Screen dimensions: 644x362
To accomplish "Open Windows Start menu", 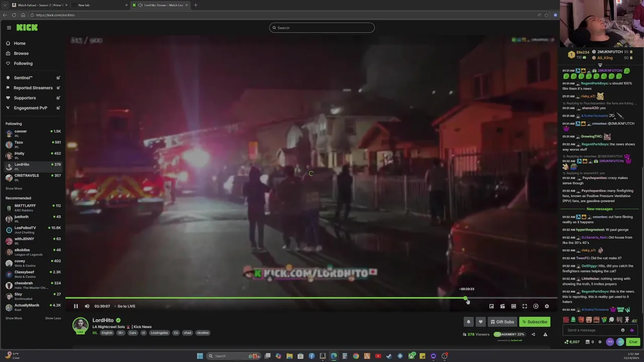I will 200,356.
